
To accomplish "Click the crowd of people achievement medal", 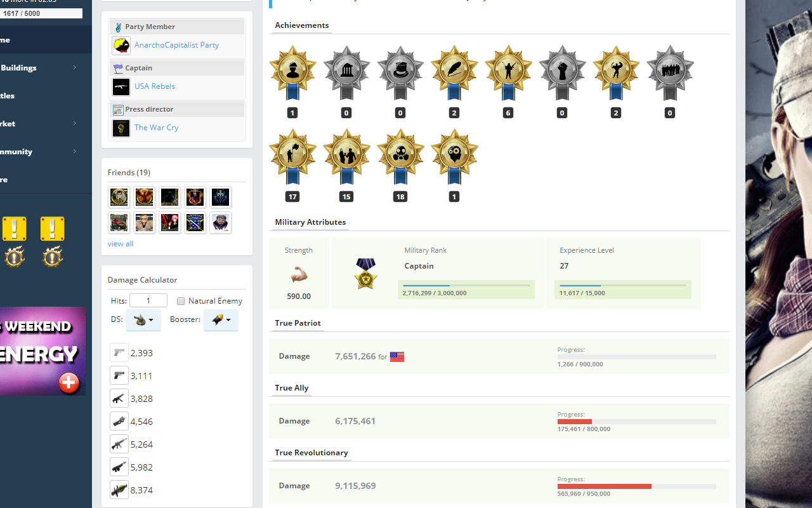I will (x=670, y=72).
